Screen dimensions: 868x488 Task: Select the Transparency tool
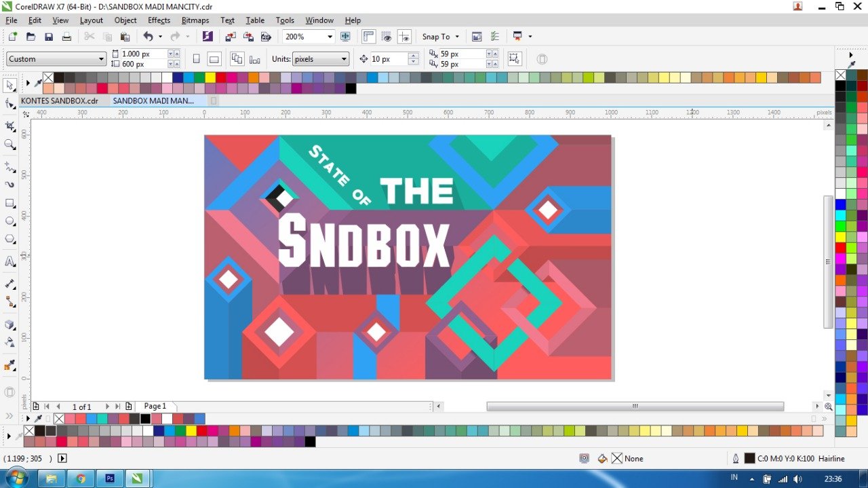(x=9, y=342)
